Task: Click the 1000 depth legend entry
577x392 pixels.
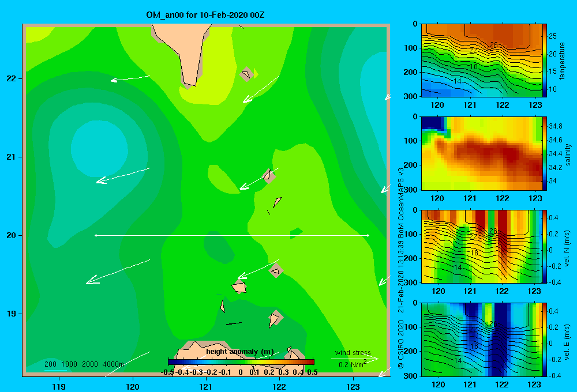Action: click(69, 364)
